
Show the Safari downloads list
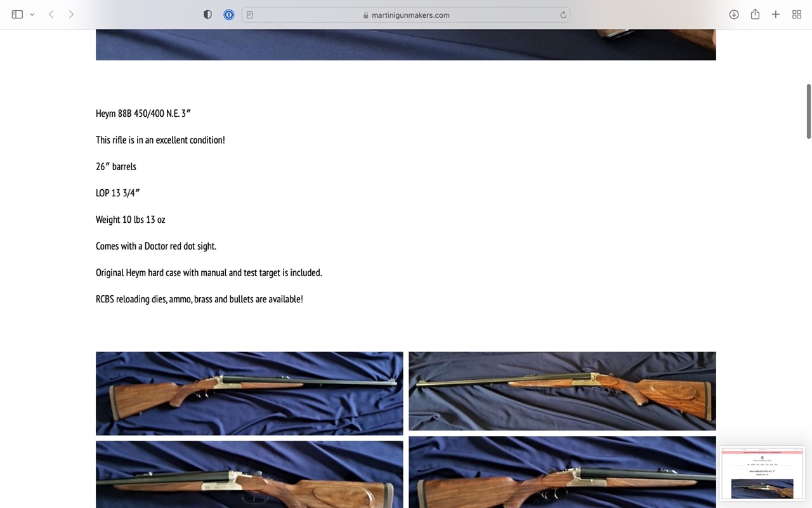point(734,15)
